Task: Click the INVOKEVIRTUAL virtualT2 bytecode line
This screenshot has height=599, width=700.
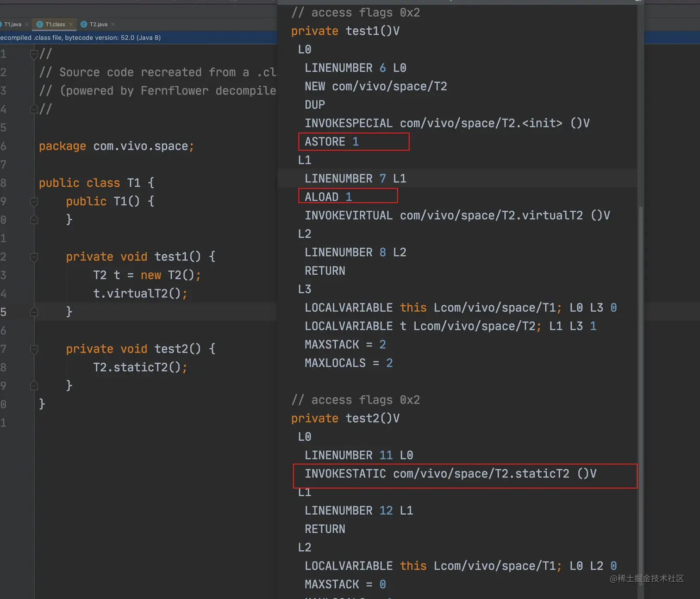Action: point(457,215)
